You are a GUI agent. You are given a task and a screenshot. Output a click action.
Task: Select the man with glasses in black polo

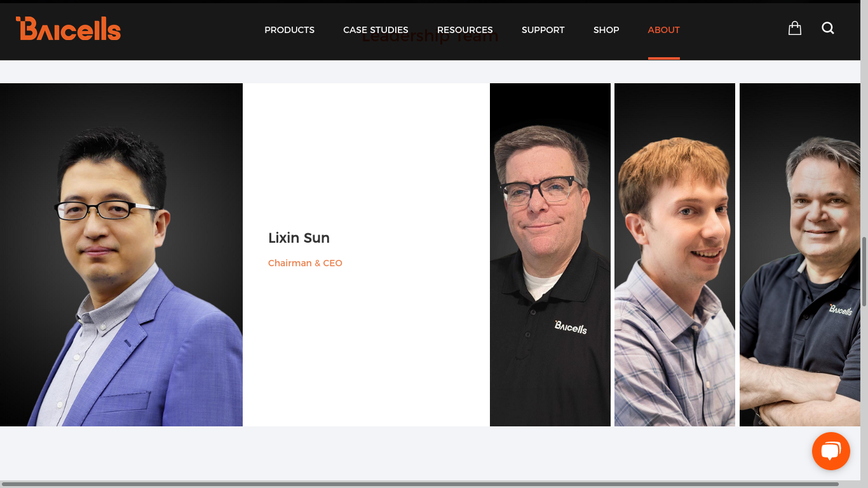tap(550, 255)
